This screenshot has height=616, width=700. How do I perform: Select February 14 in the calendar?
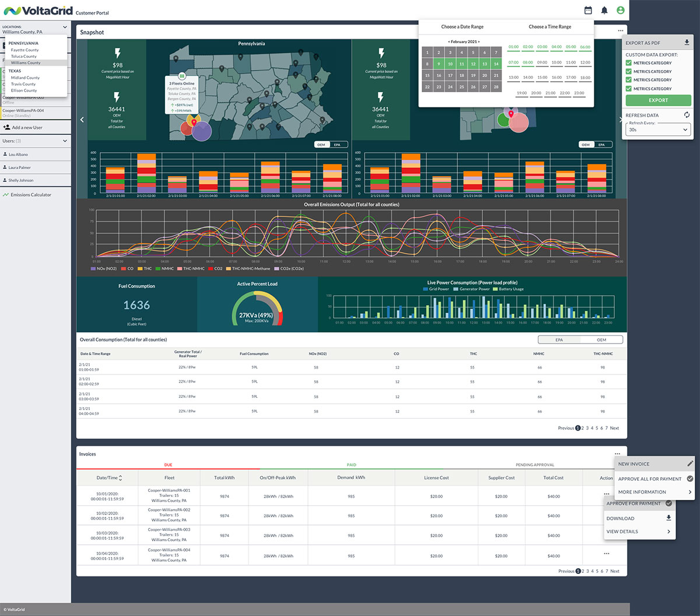(496, 64)
